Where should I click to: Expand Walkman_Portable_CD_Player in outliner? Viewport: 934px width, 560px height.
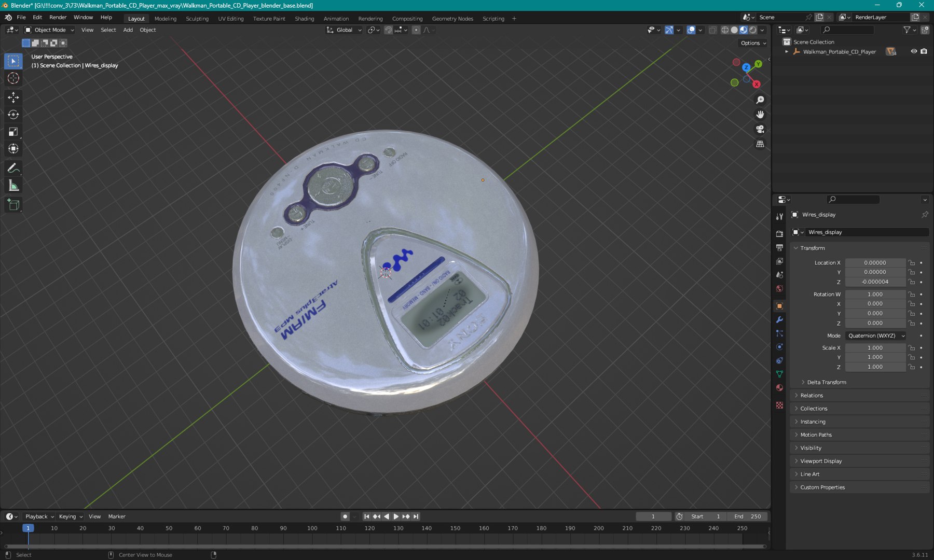coord(787,52)
